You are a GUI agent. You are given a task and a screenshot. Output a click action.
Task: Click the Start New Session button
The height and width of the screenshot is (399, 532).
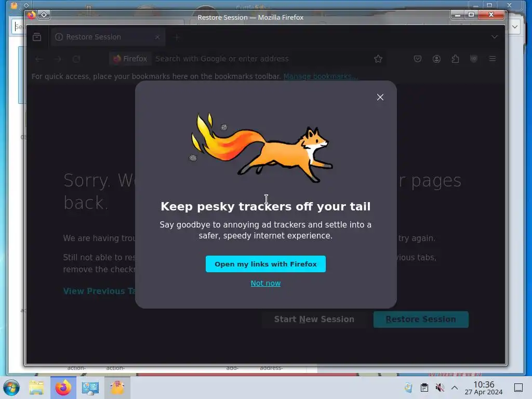[x=314, y=320]
